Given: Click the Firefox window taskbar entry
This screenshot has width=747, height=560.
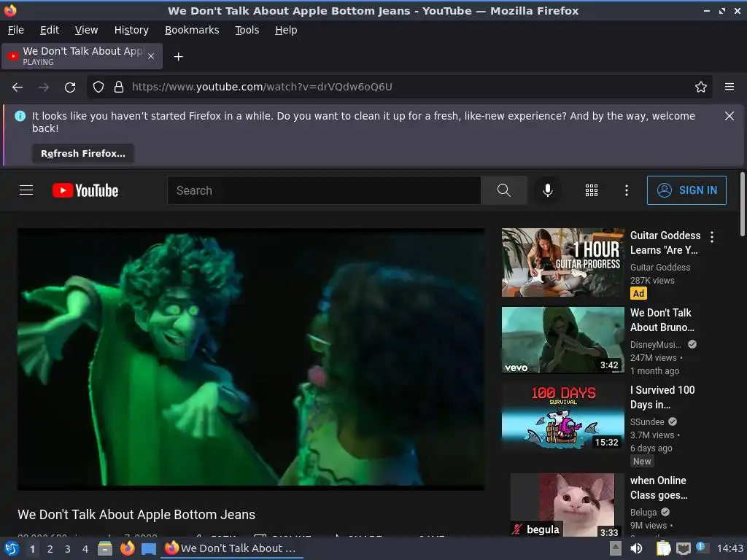Looking at the screenshot, I should pyautogui.click(x=233, y=548).
